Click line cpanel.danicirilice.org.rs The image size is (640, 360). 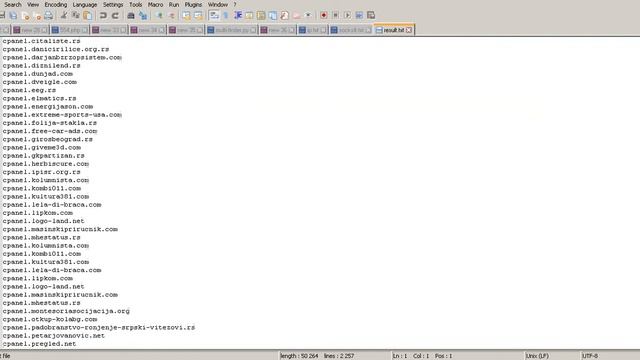point(56,49)
